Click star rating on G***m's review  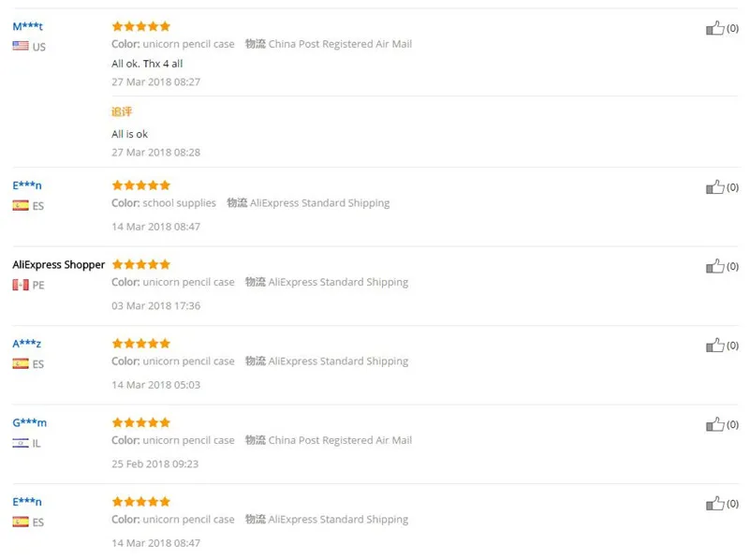pyautogui.click(x=141, y=422)
